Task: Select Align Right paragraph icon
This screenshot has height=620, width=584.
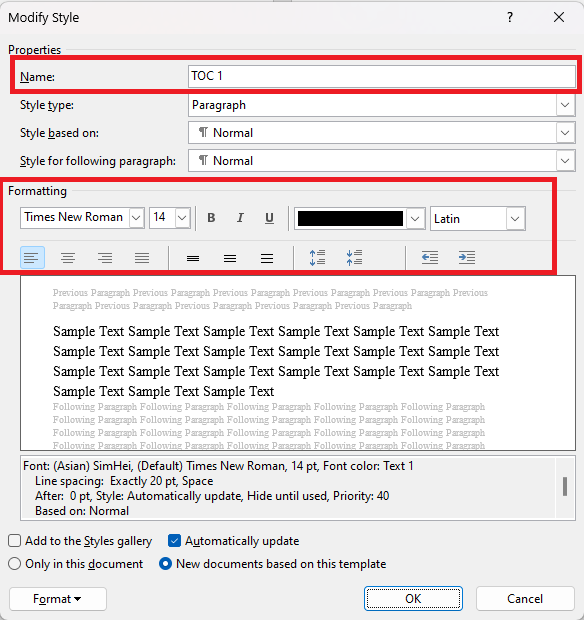Action: (x=105, y=258)
